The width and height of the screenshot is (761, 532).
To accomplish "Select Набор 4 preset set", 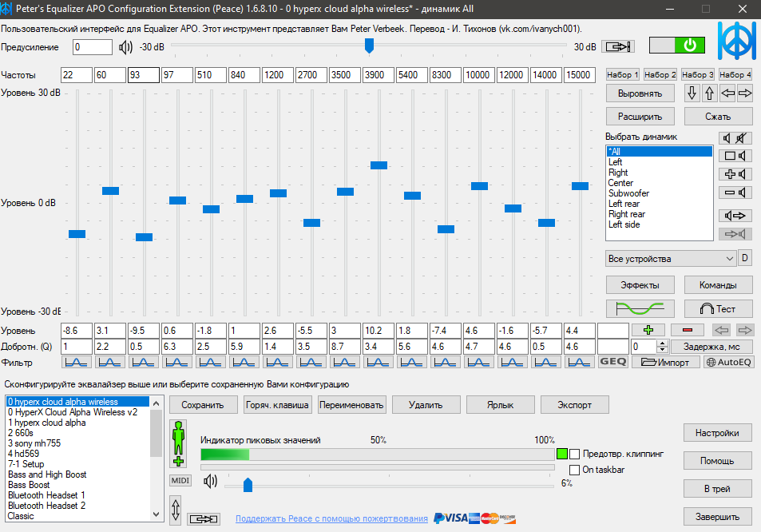I will point(735,74).
